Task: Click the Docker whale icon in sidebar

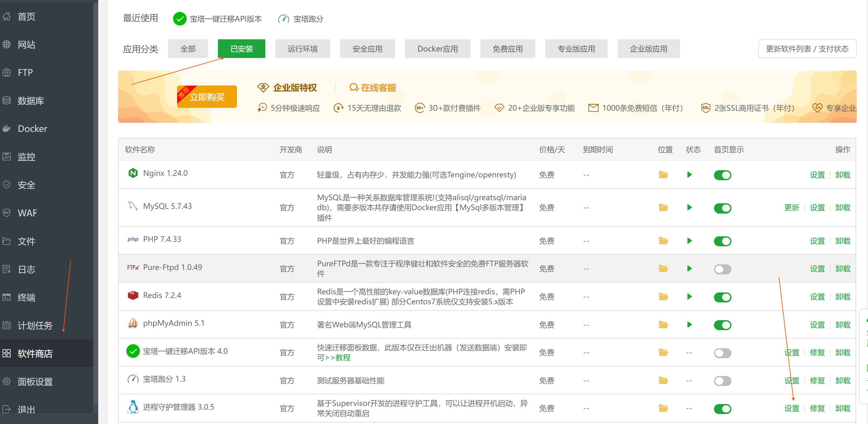Action: tap(7, 128)
